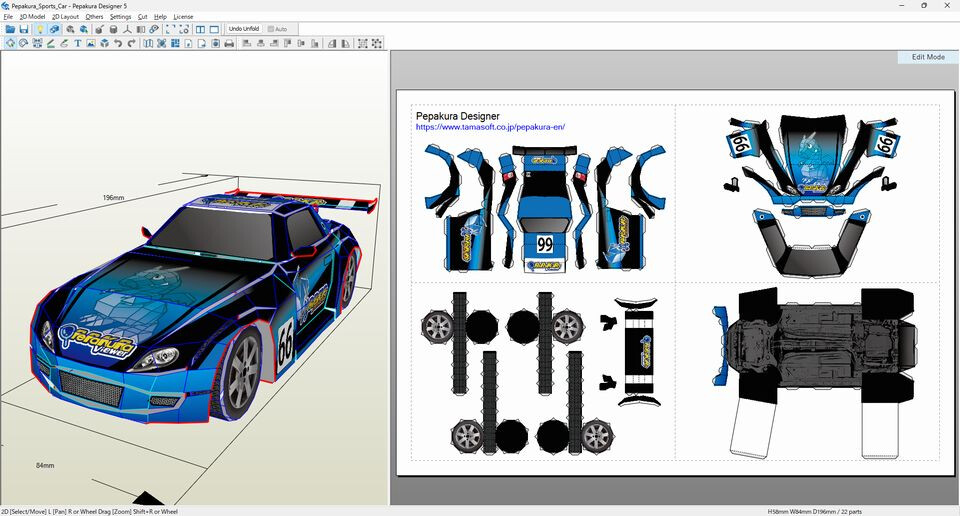Open the tamasoft.co.jp pepakura link
The image size is (960, 516).
tap(490, 127)
